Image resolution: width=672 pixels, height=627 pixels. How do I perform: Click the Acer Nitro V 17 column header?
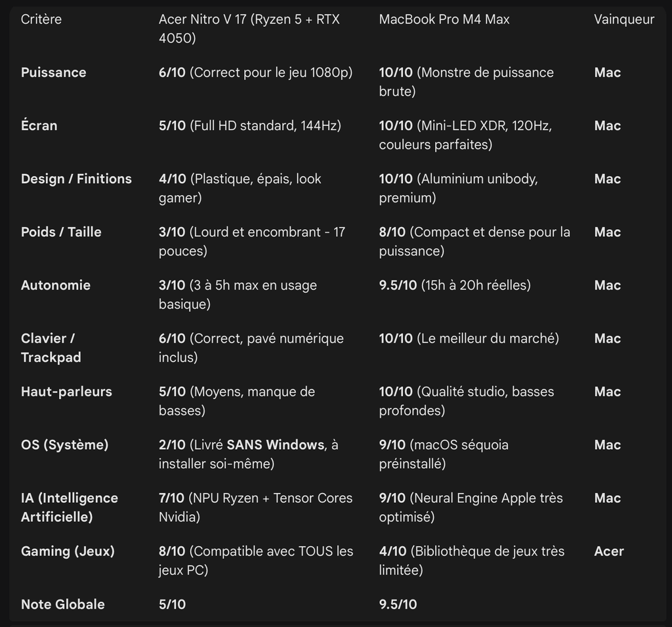249,29
